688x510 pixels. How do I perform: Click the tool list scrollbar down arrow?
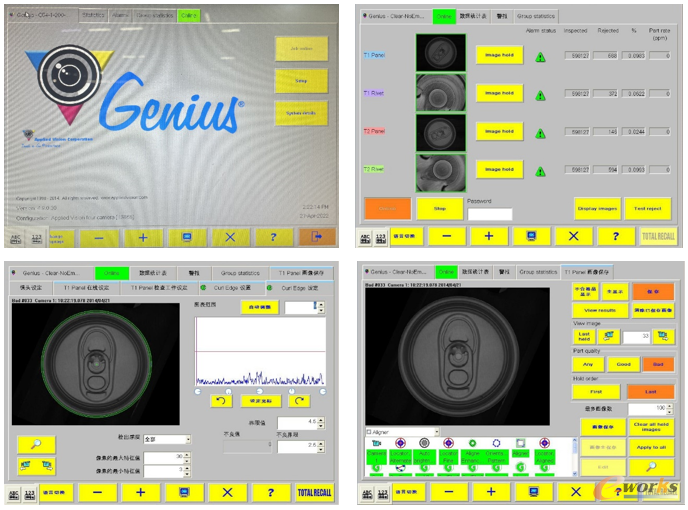[575, 474]
